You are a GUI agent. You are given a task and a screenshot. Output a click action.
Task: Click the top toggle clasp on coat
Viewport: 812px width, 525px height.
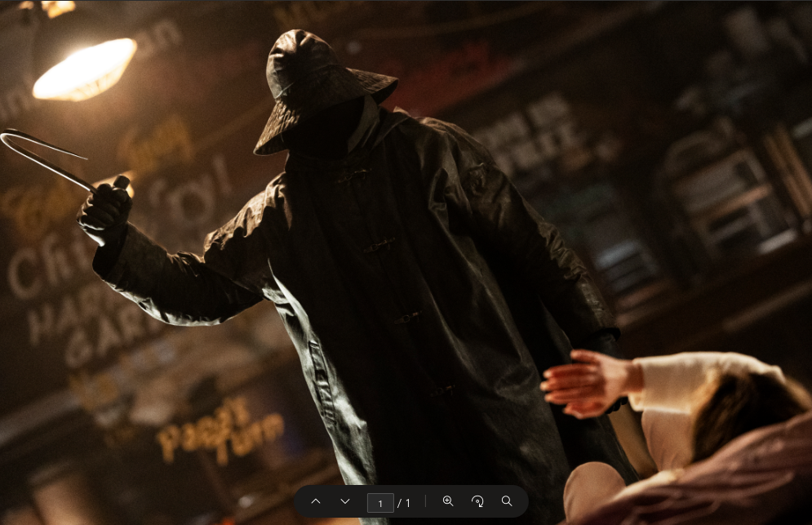pyautogui.click(x=353, y=175)
